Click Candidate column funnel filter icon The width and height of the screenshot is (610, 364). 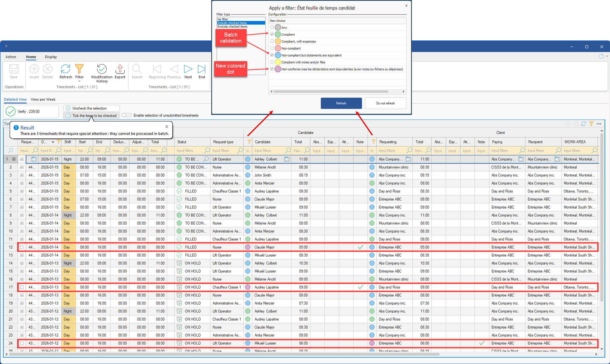[x=249, y=142]
